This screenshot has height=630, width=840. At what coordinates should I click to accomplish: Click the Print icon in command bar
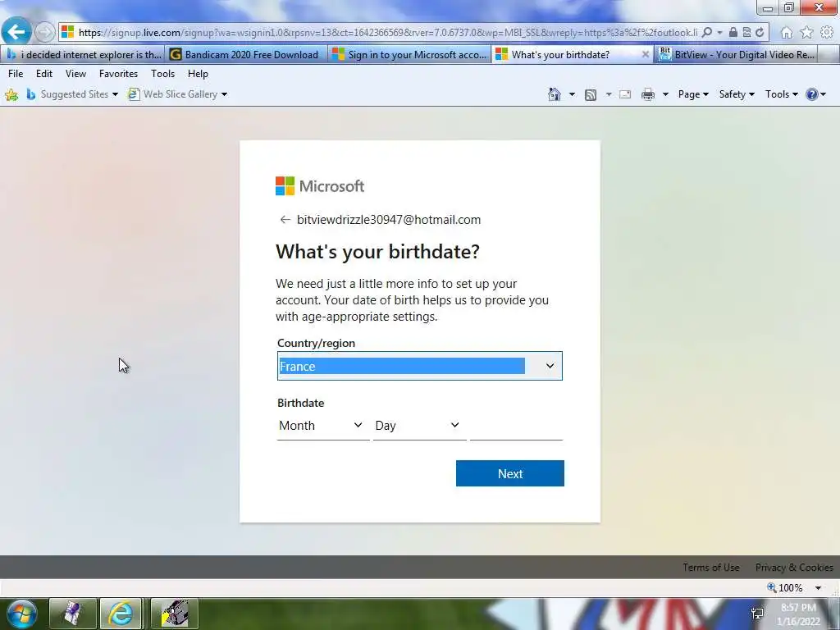click(648, 95)
